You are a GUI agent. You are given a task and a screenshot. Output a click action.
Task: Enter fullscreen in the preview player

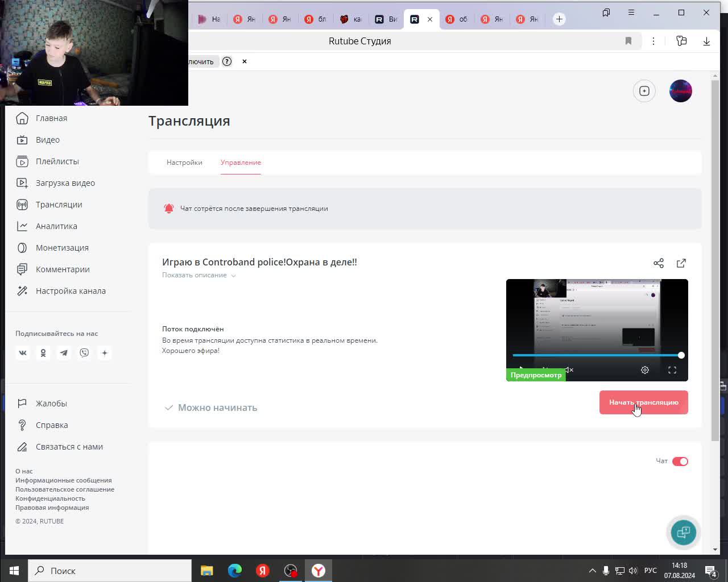tap(672, 370)
